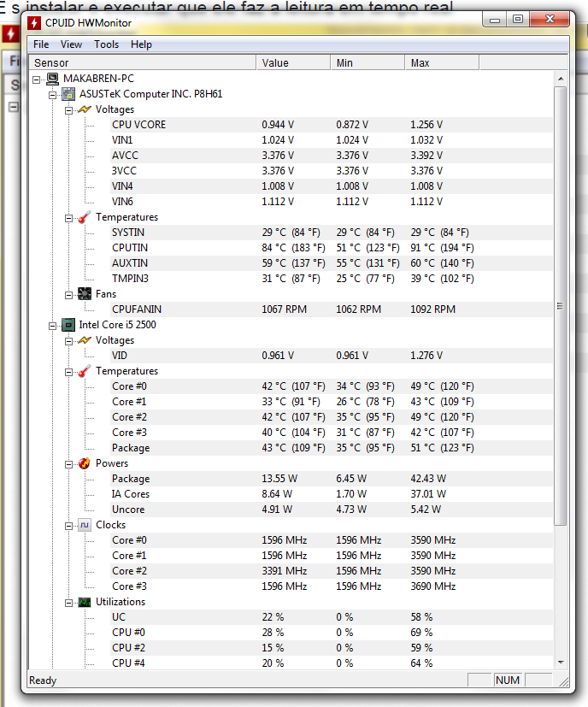Open the View menu
The image size is (588, 707).
click(71, 44)
